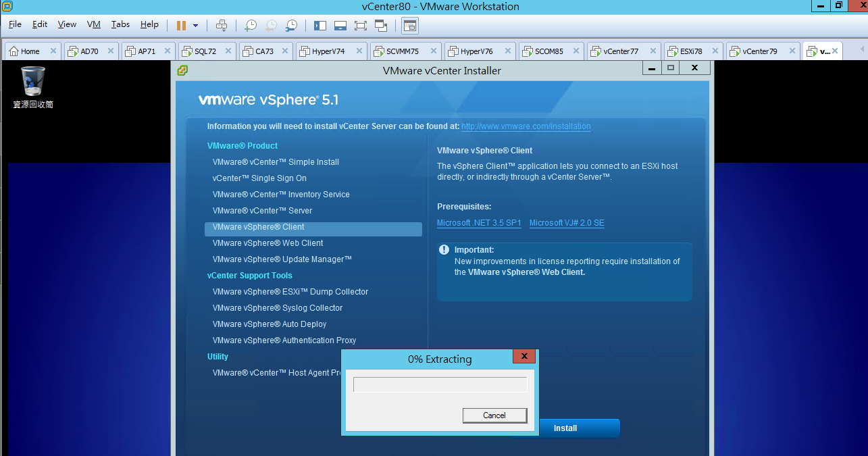Click the console view toolbar icon
The image size is (868, 456).
pos(410,26)
